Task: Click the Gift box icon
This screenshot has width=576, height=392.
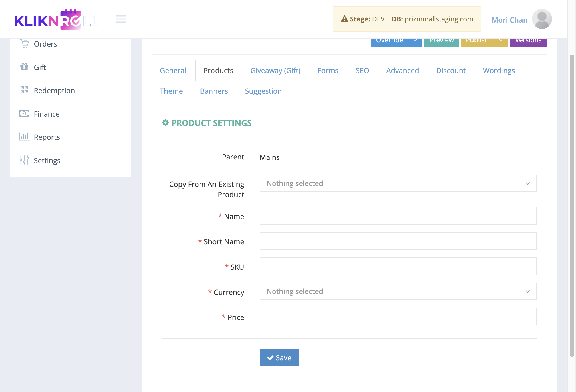Action: [24, 67]
